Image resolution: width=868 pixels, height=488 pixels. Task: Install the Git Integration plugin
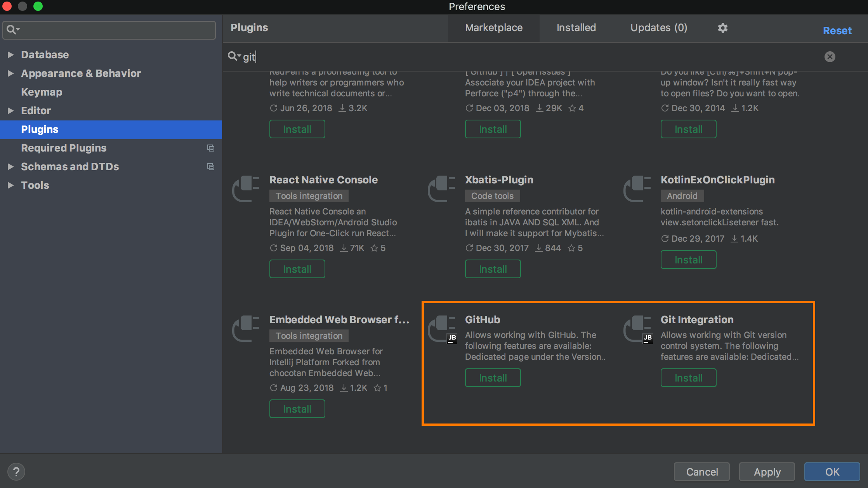[x=689, y=378]
